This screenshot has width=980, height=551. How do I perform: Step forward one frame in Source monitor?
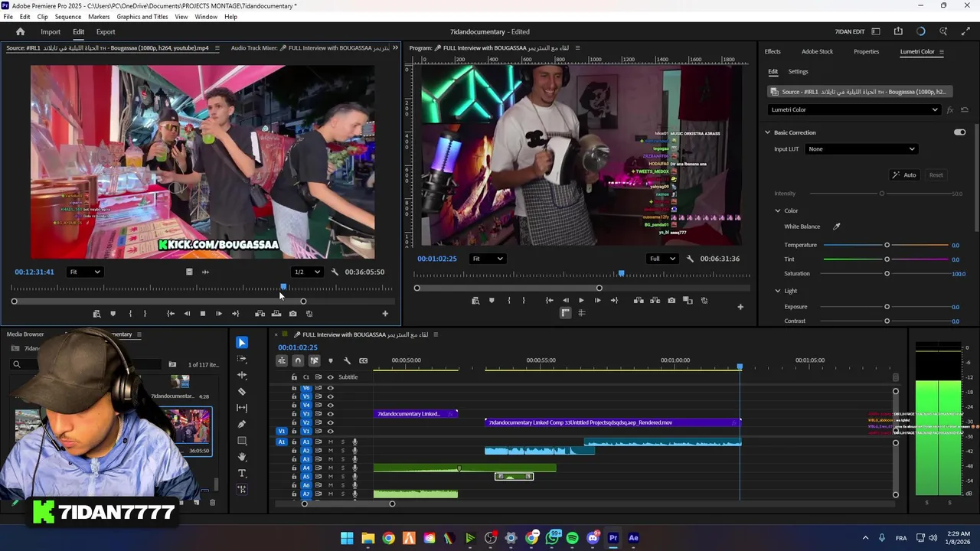click(x=219, y=314)
